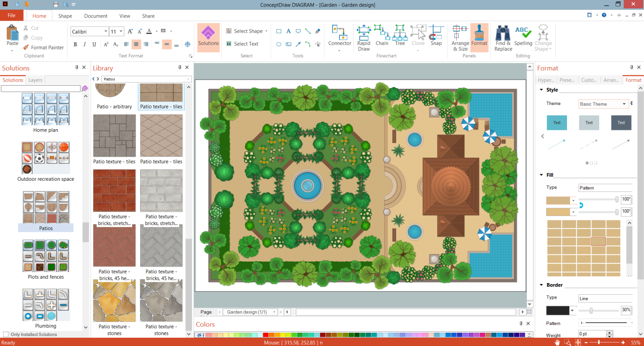This screenshot has height=346, width=644.
Task: Open the Calibri font name dropdown
Action: [x=105, y=31]
